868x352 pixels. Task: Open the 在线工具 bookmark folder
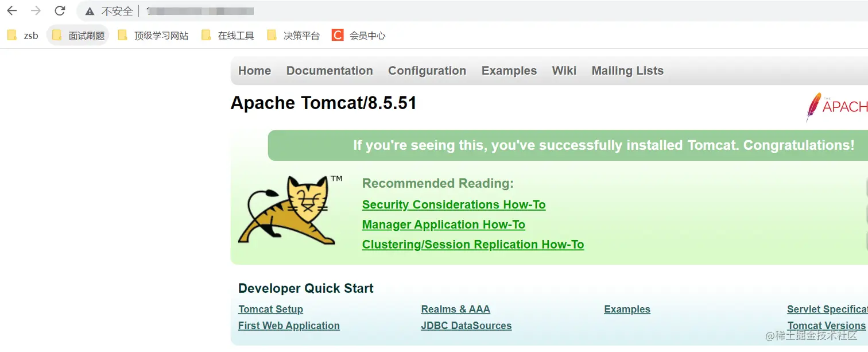click(x=227, y=36)
